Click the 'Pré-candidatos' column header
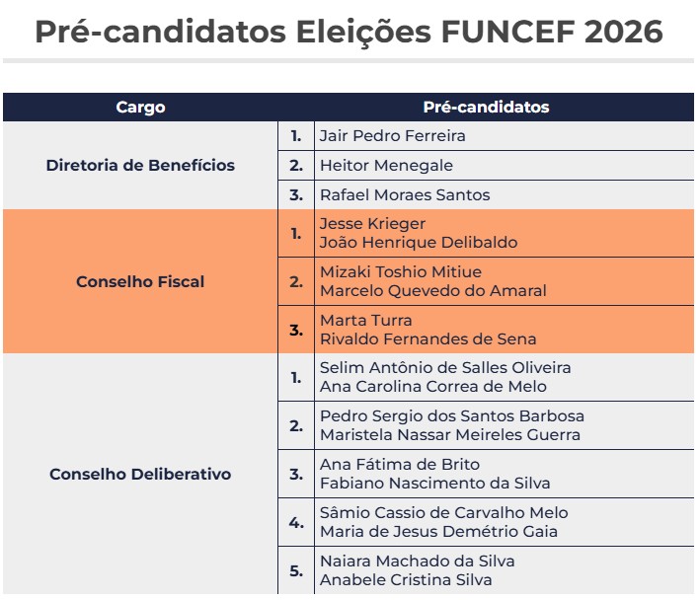 [486, 107]
